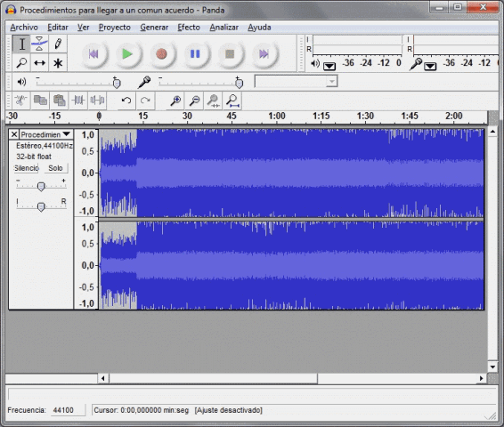Click horizontal scrollbar left arrow
The width and height of the screenshot is (504, 427).
(x=103, y=378)
